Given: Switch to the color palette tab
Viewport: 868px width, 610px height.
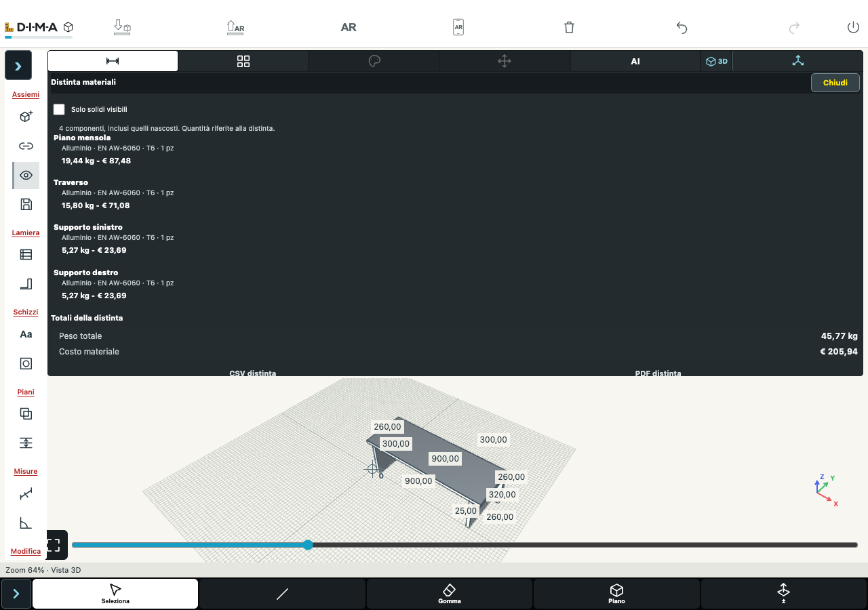Looking at the screenshot, I should click(374, 61).
